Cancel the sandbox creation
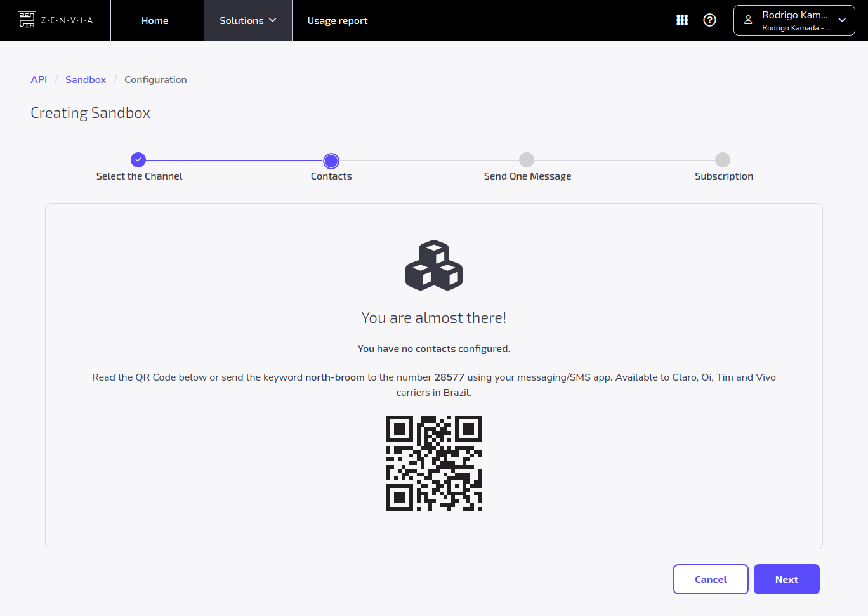Viewport: 868px width, 616px height. [x=711, y=579]
